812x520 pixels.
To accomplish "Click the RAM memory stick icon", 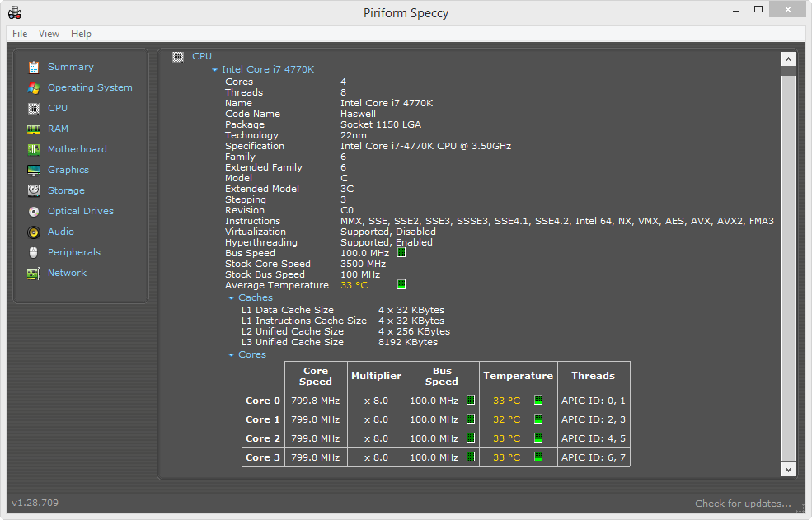I will (x=34, y=129).
